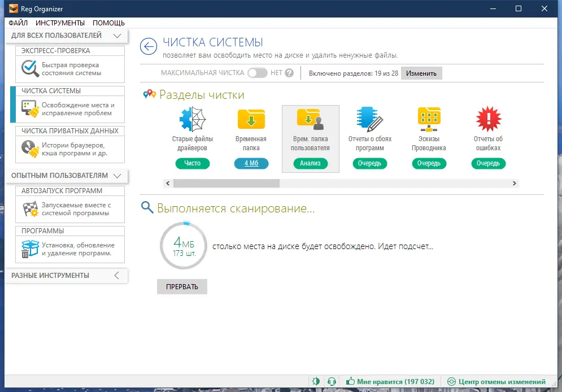Viewport: 562px width, 392px height.
Task: Maximize the Reg Organizer window
Action: tap(519, 8)
